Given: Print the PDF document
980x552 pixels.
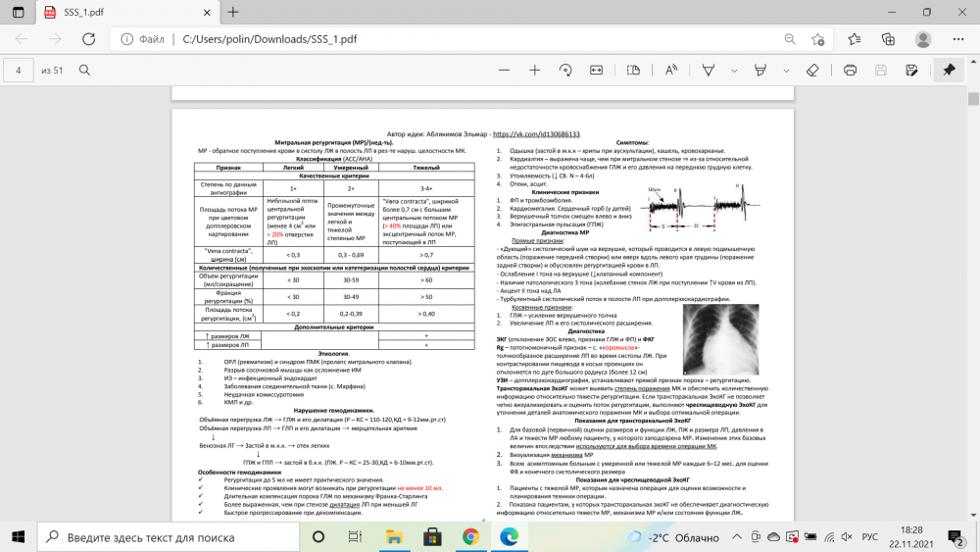Looking at the screenshot, I should coord(850,71).
